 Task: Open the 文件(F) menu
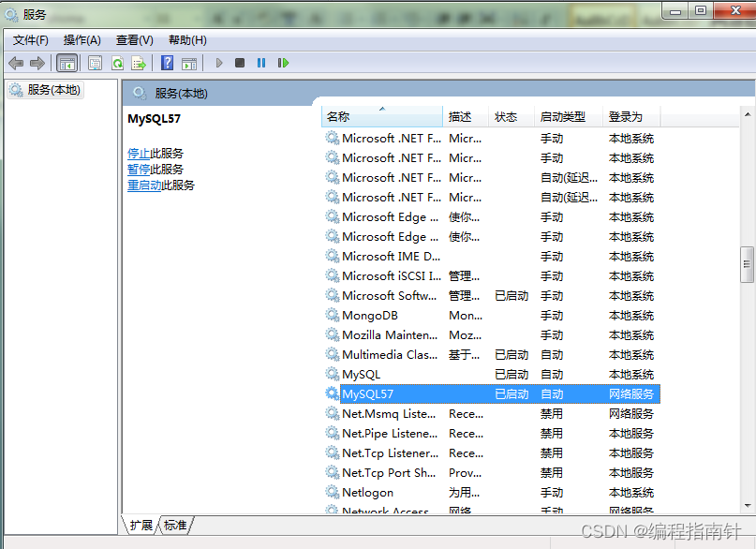(30, 40)
